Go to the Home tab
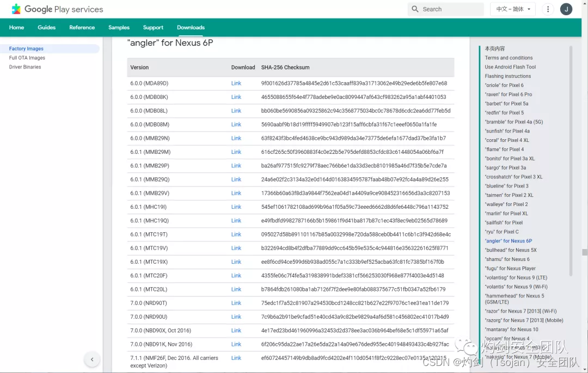This screenshot has height=373, width=588. coord(16,27)
